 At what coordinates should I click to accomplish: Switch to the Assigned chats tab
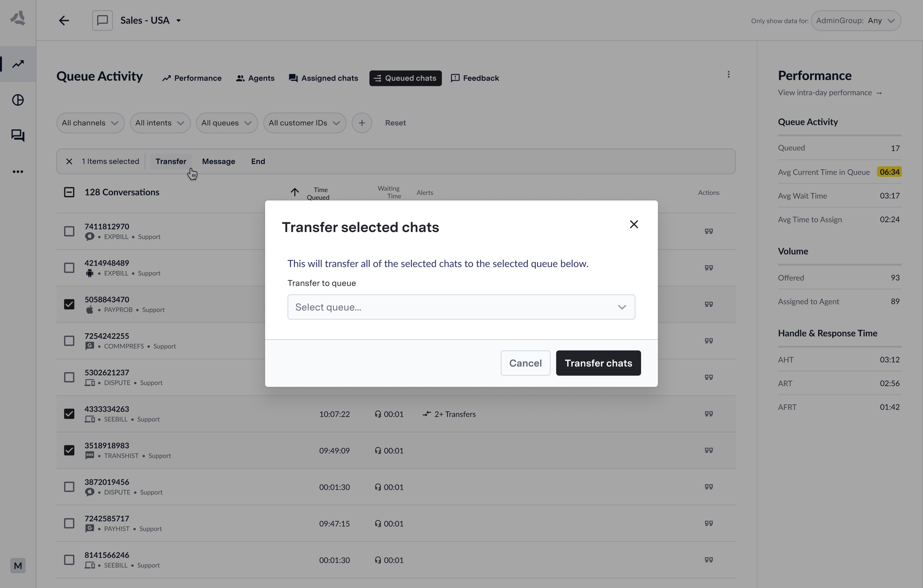[323, 78]
